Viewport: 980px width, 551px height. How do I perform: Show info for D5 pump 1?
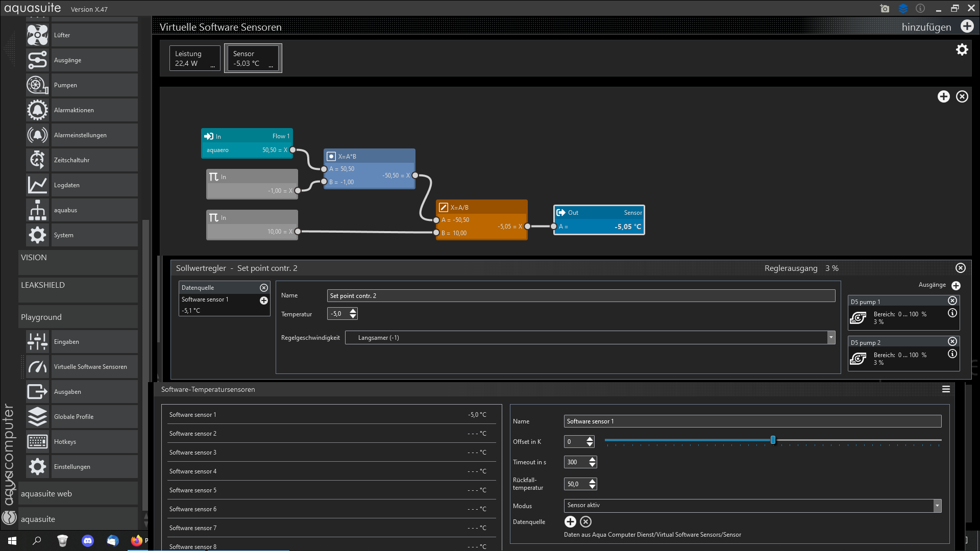tap(952, 313)
